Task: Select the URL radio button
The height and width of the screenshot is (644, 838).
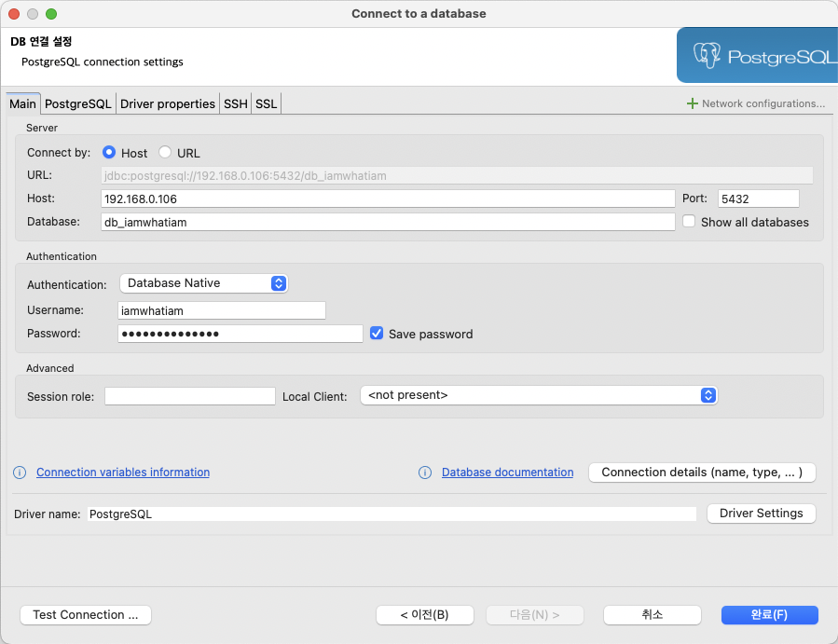Action: (x=165, y=152)
